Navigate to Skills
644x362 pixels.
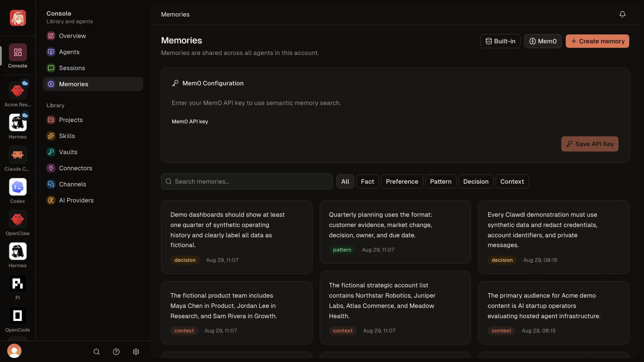coord(93,136)
